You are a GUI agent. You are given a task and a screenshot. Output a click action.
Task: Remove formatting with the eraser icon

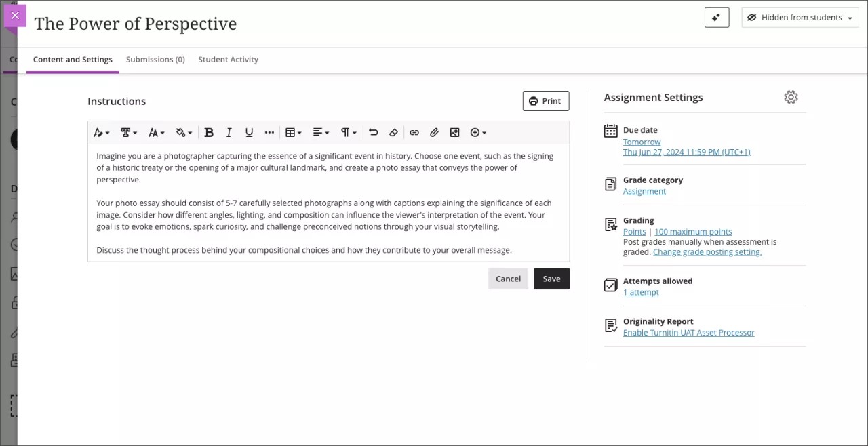pos(393,132)
